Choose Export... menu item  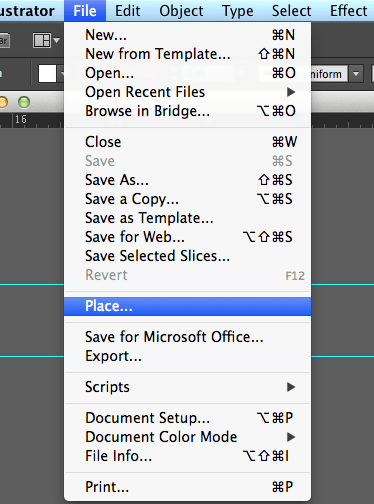187,356
